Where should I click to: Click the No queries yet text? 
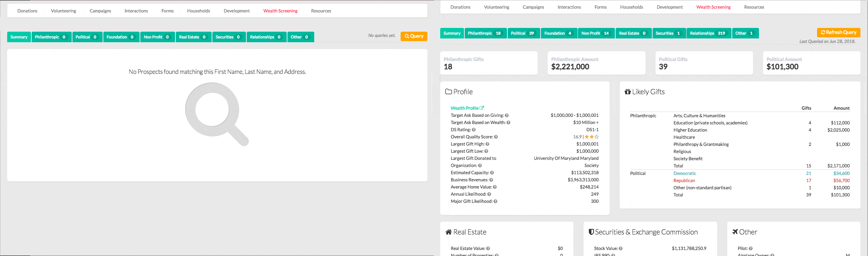[x=382, y=35]
